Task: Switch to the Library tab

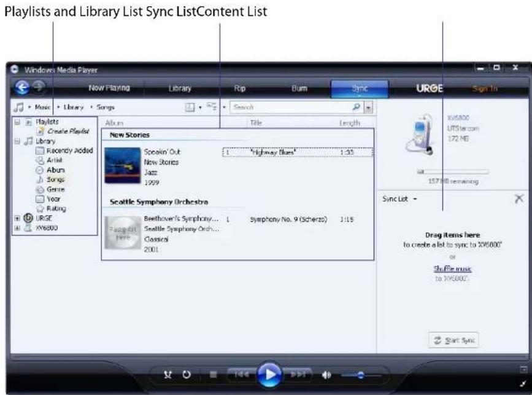Action: coord(180,88)
